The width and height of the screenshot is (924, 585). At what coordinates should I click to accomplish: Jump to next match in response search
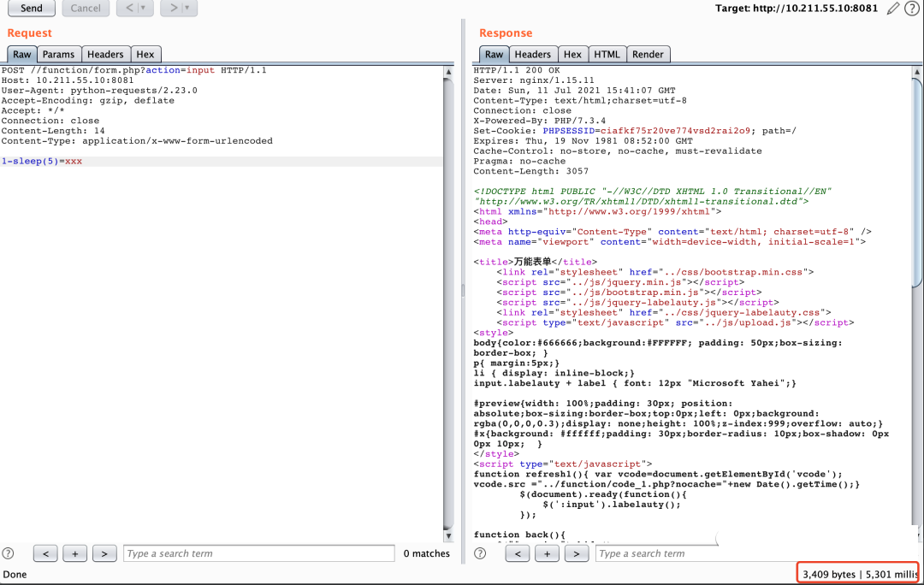click(577, 553)
